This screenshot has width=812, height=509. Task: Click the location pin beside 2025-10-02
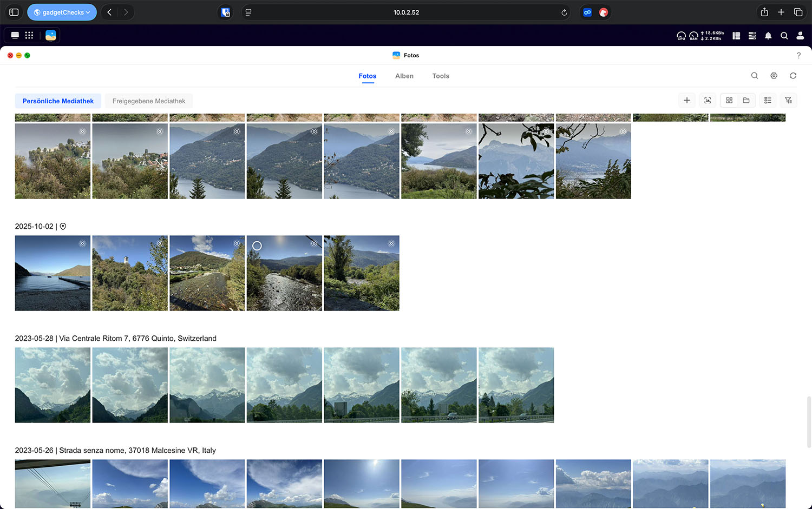point(63,227)
